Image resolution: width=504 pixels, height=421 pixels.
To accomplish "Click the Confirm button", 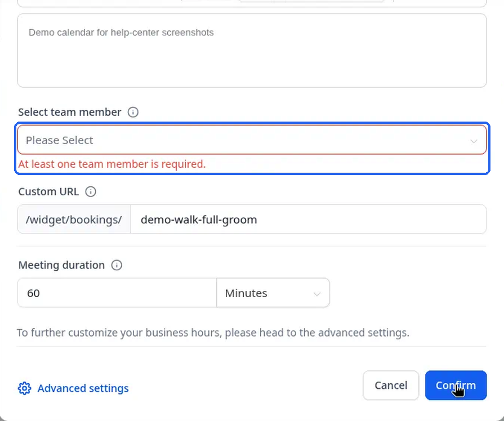I will [x=456, y=386].
